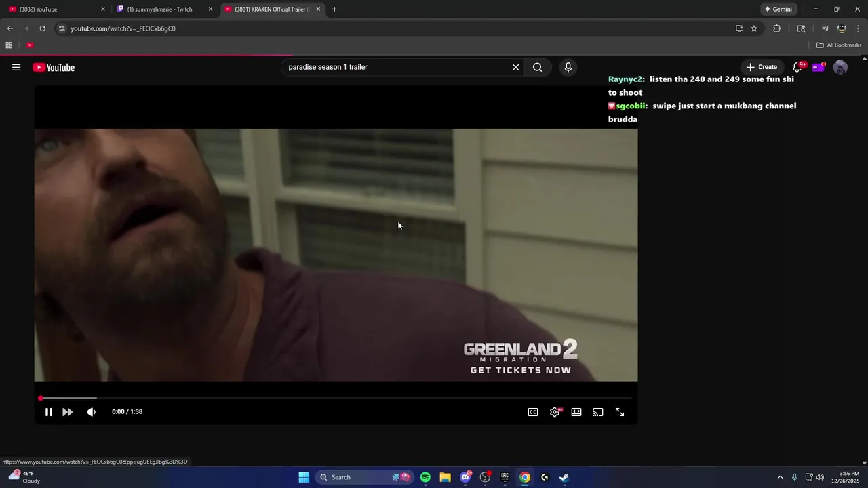Click the Create button

(762, 67)
